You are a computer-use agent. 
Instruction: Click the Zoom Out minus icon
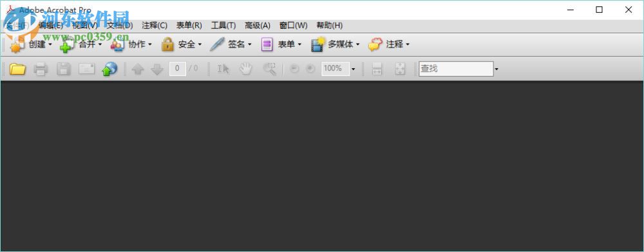pos(294,69)
